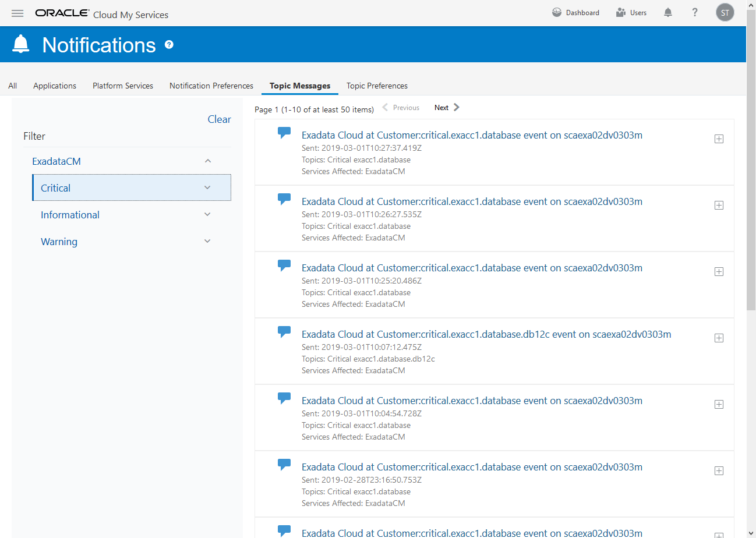Go to Next page of messages
The width and height of the screenshot is (756, 538).
447,107
